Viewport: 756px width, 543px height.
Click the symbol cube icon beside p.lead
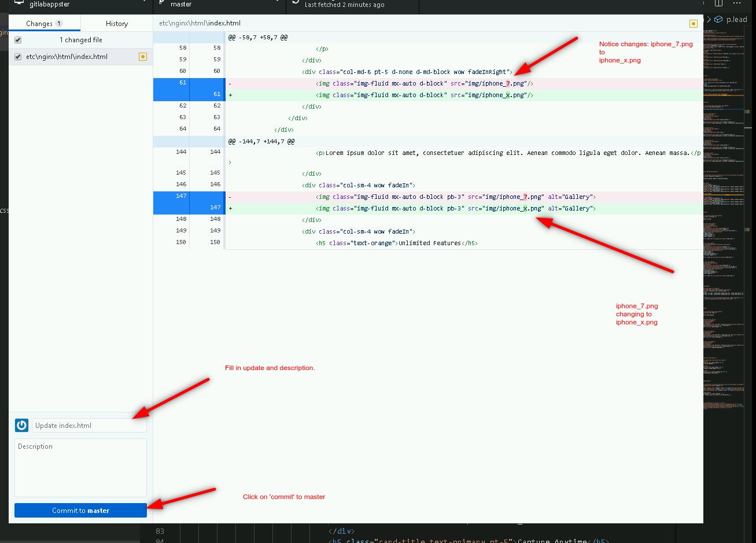pyautogui.click(x=718, y=19)
